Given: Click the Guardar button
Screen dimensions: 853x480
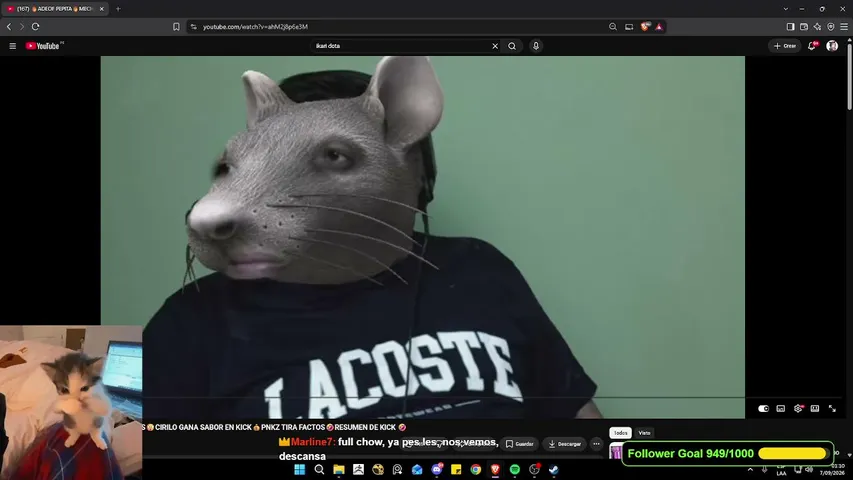Looking at the screenshot, I should pos(520,444).
